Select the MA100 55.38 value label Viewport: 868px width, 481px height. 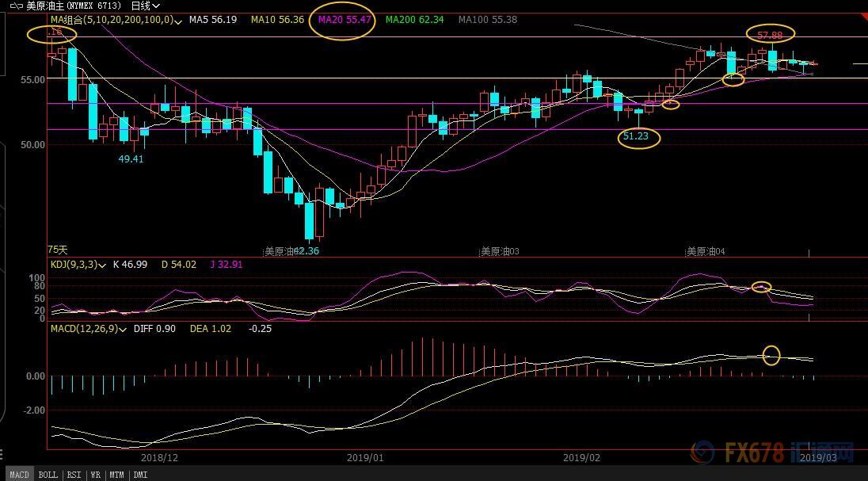[488, 20]
